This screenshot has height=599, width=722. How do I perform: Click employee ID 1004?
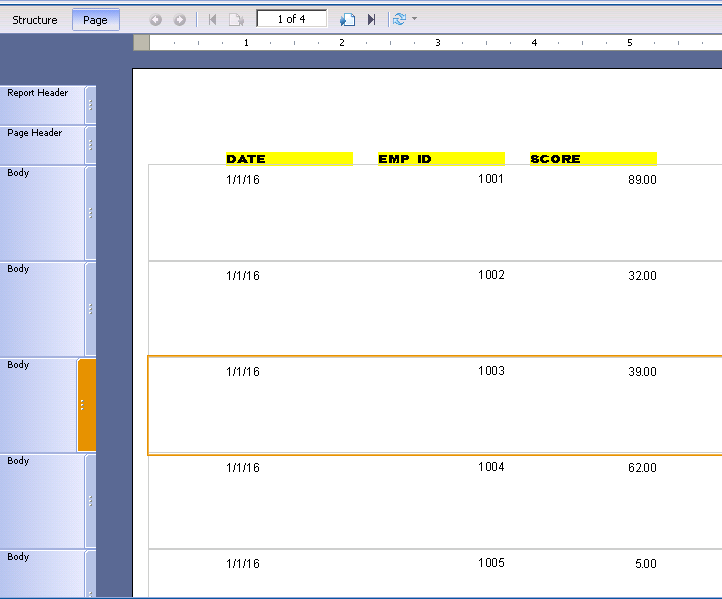click(x=491, y=467)
